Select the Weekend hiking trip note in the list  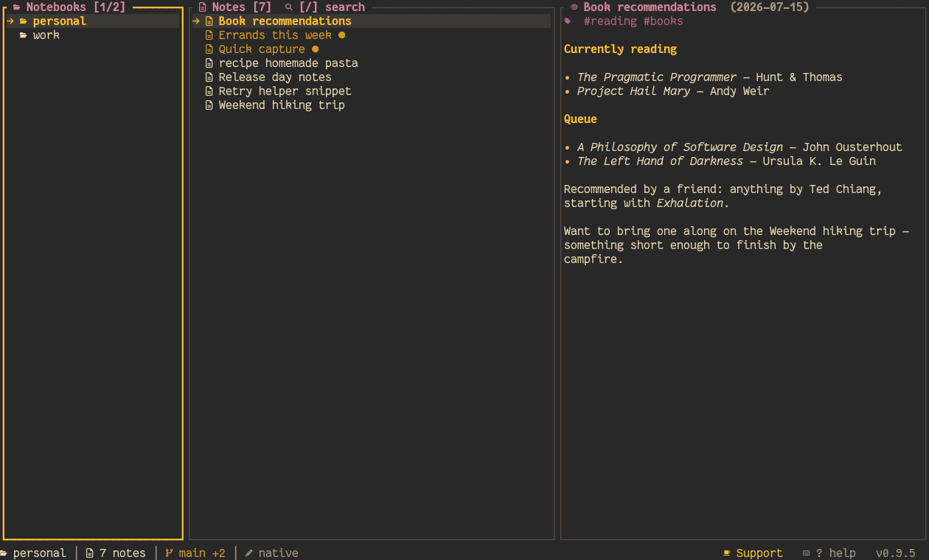[x=372, y=105]
